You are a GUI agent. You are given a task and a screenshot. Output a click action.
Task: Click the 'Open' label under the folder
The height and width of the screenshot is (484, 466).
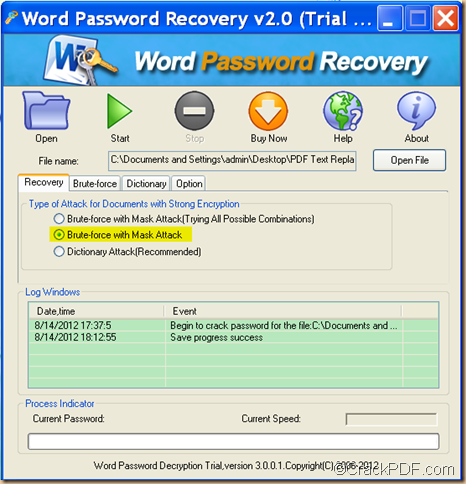click(x=46, y=138)
